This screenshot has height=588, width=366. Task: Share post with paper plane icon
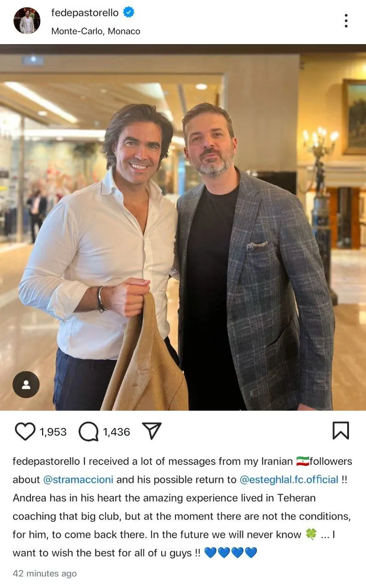tap(152, 431)
